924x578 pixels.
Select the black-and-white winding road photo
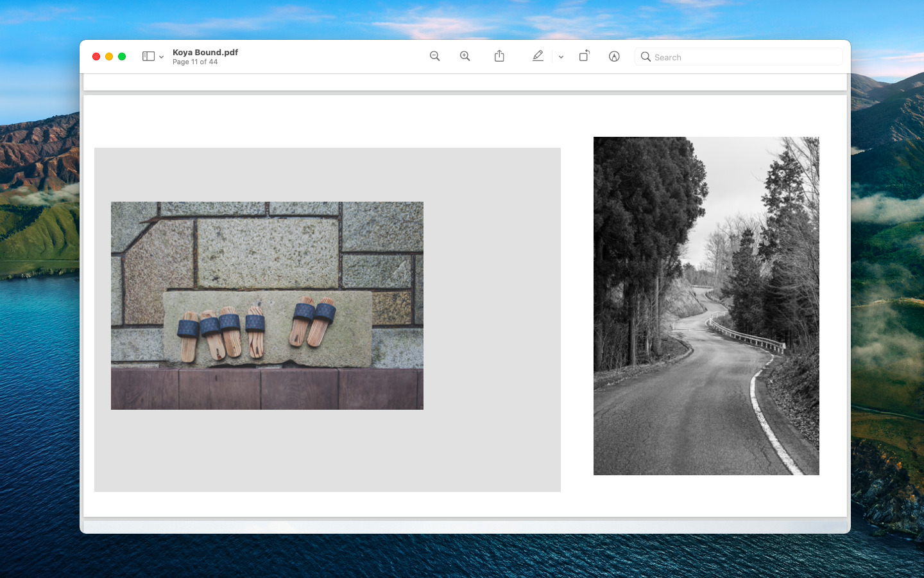pyautogui.click(x=706, y=306)
